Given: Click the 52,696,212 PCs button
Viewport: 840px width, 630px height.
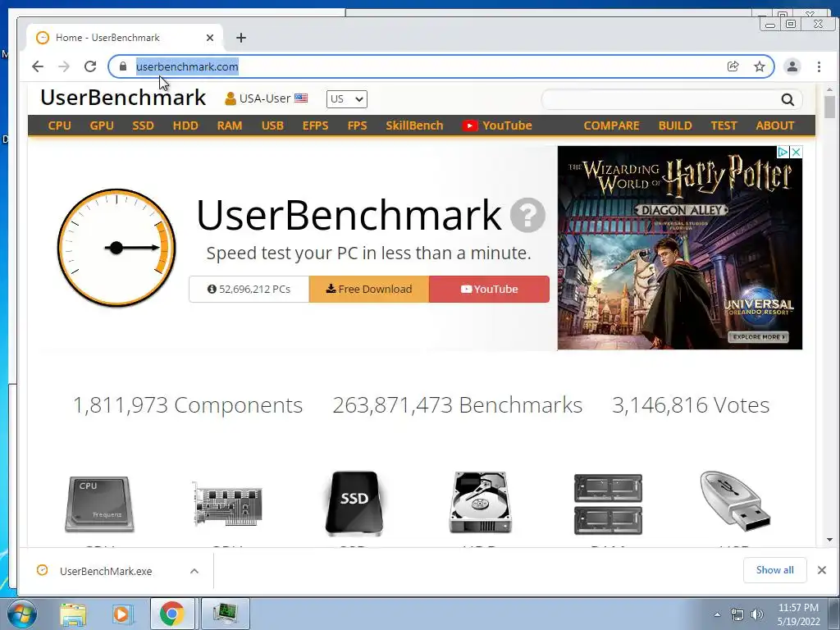Looking at the screenshot, I should (249, 290).
